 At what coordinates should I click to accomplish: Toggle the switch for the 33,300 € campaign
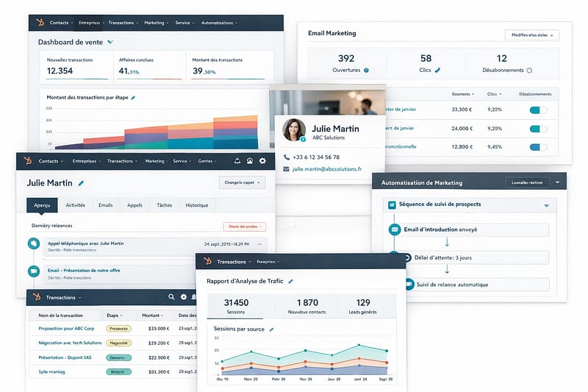click(539, 110)
